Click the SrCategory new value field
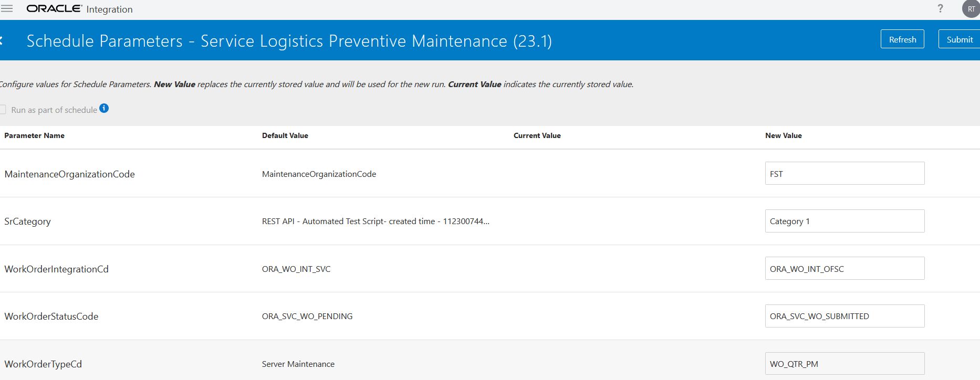This screenshot has width=980, height=380. pyautogui.click(x=845, y=221)
